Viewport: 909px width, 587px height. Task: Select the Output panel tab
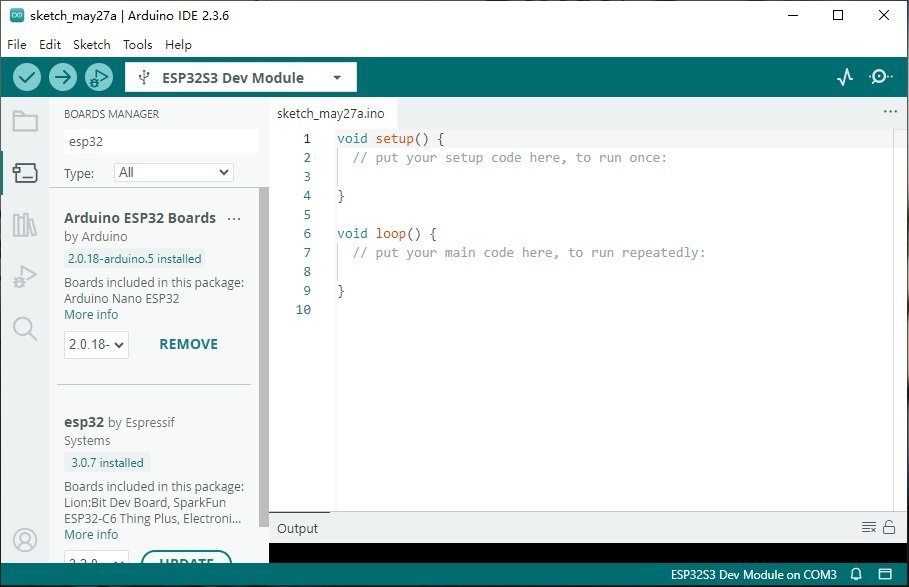(297, 528)
